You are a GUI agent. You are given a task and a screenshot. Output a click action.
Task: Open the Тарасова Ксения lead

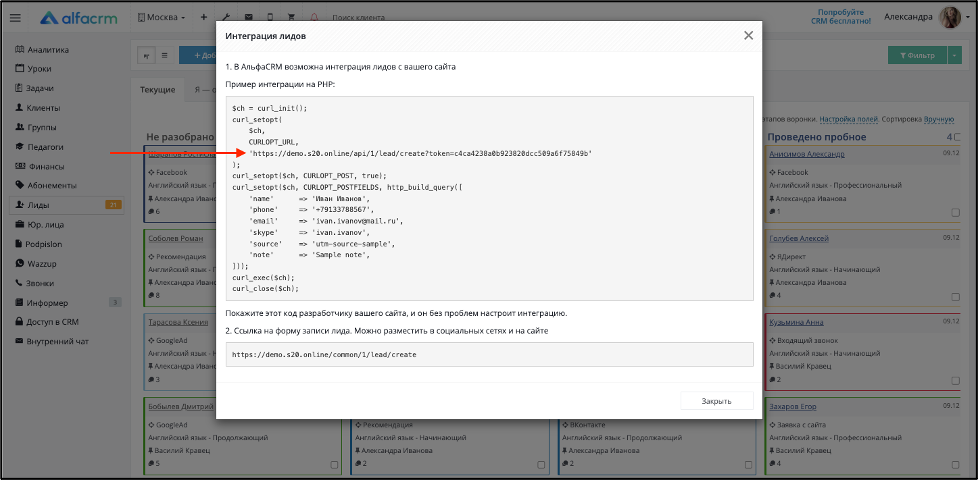(x=178, y=322)
